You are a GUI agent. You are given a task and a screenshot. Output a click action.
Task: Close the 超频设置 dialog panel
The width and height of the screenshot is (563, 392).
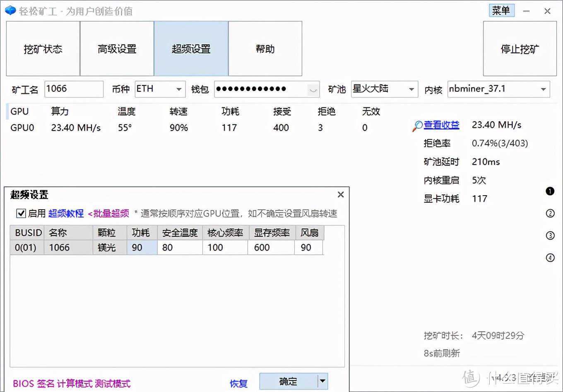[341, 194]
